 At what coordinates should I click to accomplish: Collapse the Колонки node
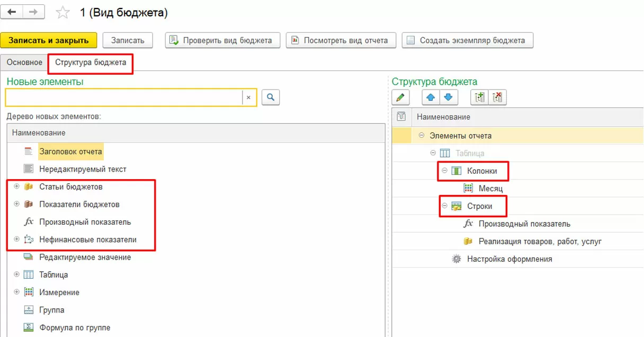pyautogui.click(x=445, y=171)
